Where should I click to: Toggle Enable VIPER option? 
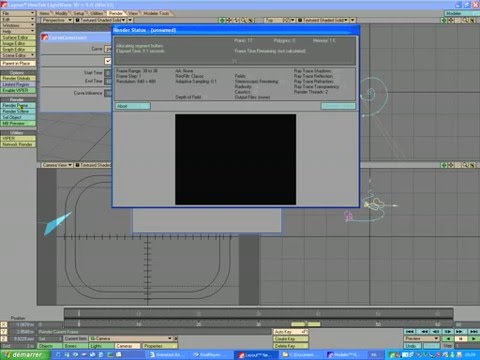pyautogui.click(x=18, y=90)
